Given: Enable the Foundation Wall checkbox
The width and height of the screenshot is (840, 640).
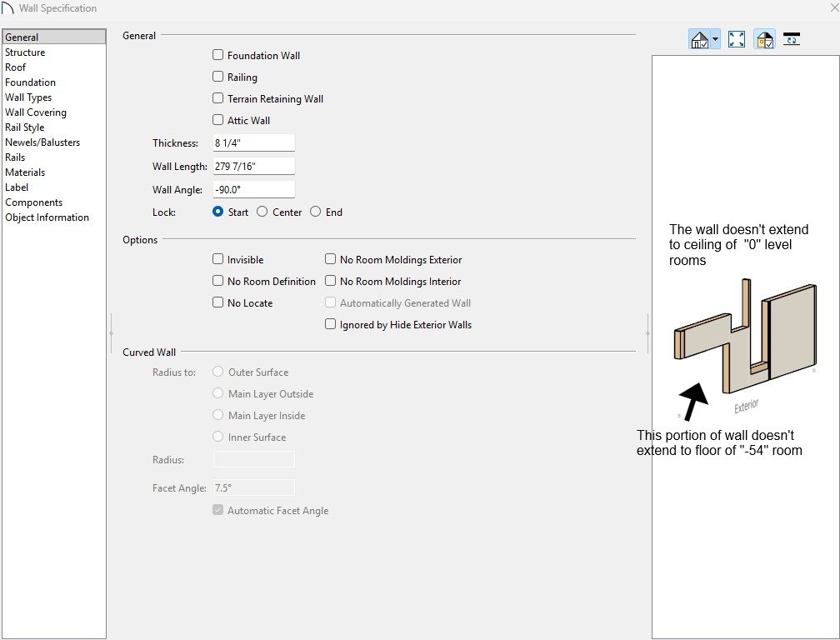Looking at the screenshot, I should [218, 56].
